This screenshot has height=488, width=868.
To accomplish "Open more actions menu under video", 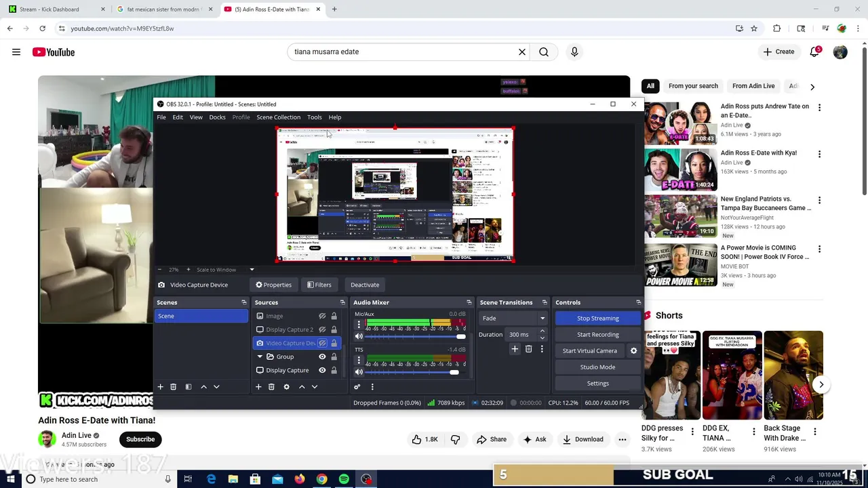I will click(x=623, y=439).
